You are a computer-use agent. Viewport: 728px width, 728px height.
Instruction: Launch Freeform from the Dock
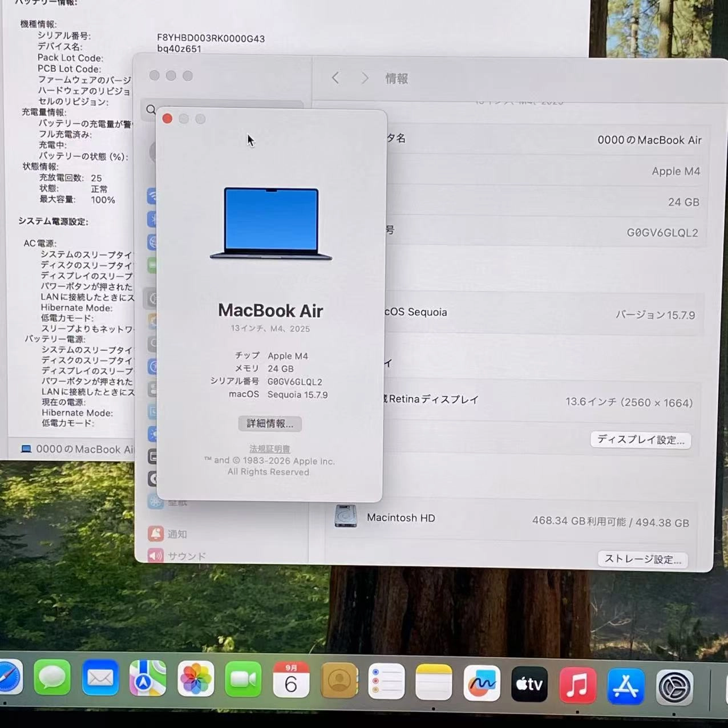[x=482, y=683]
